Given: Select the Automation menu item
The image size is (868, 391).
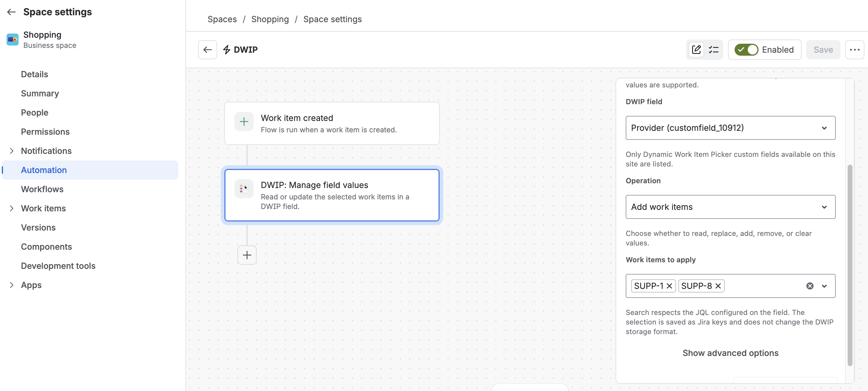Looking at the screenshot, I should point(90,170).
